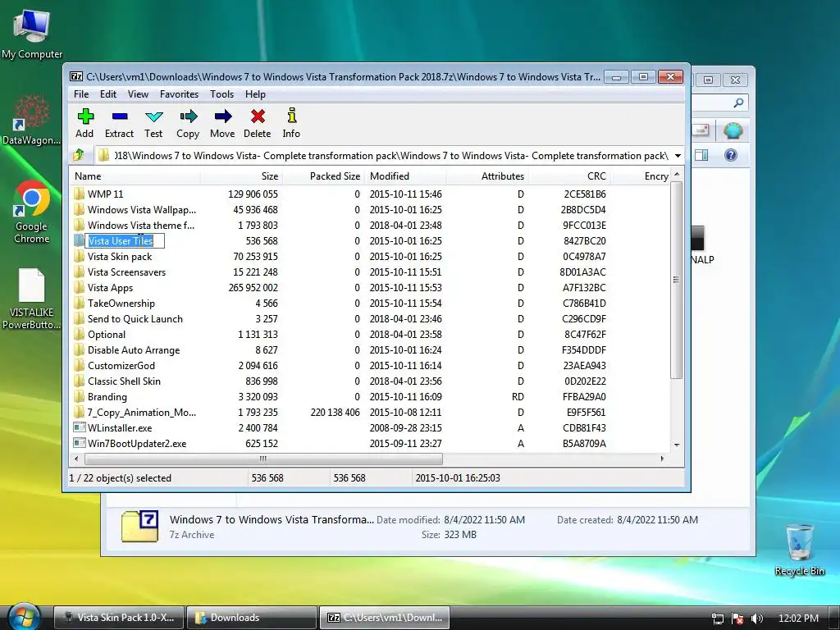The width and height of the screenshot is (840, 630).
Task: Sort by Packed Size column
Action: click(x=323, y=176)
